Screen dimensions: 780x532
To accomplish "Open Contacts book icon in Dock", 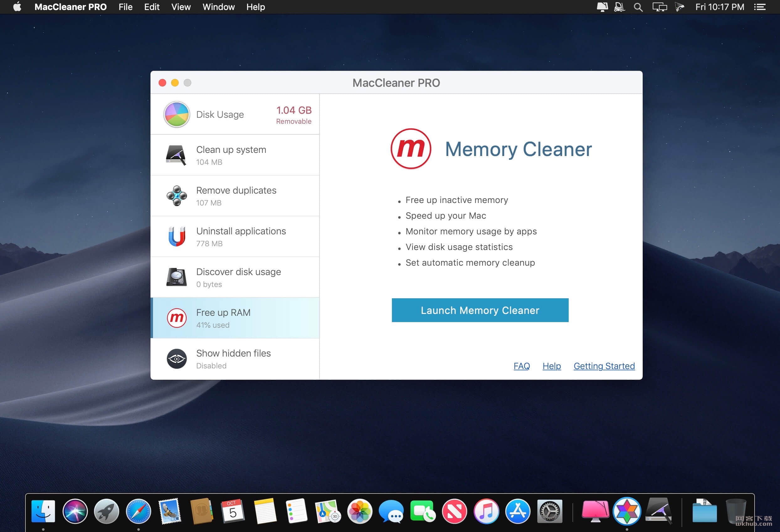I will (201, 511).
